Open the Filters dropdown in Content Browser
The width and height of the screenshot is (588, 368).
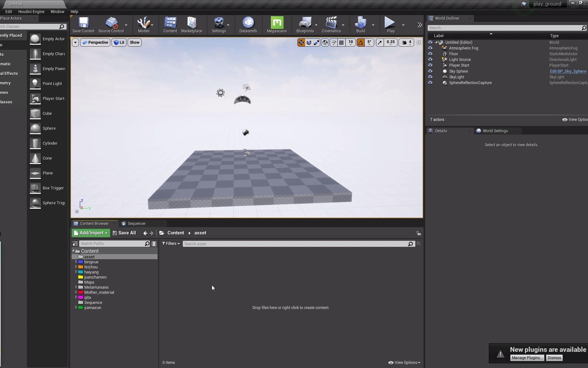[x=170, y=244]
